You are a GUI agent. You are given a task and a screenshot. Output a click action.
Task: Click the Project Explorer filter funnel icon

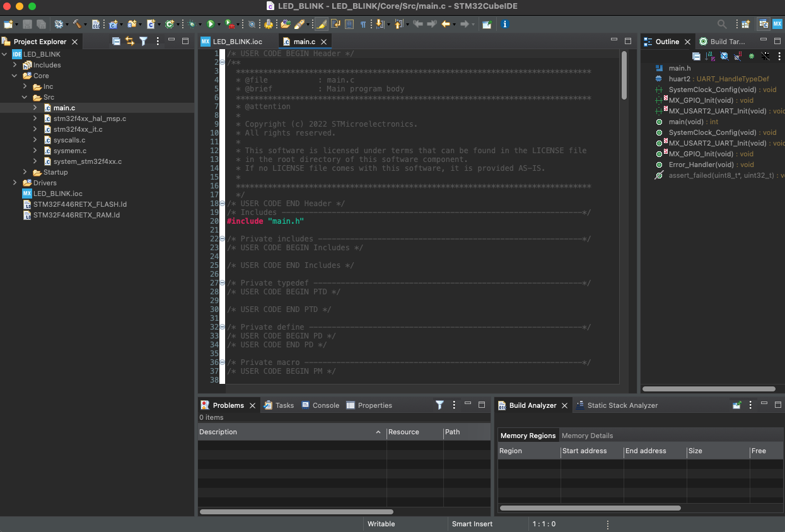(143, 41)
